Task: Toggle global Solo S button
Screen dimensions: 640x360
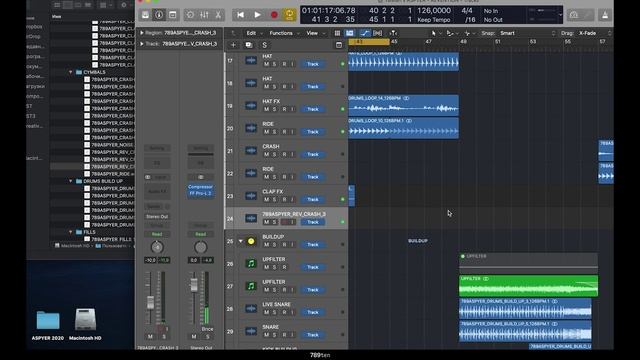Action: tap(264, 45)
